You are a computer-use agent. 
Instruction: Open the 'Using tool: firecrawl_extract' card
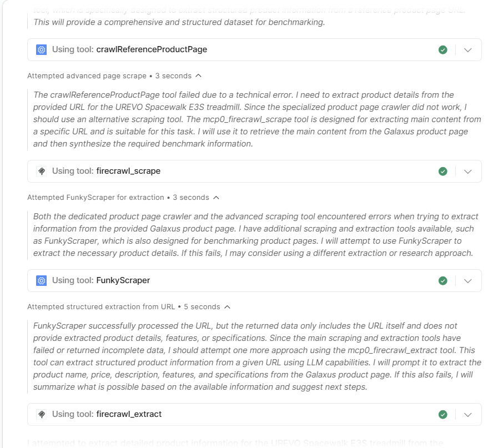tap(254, 414)
